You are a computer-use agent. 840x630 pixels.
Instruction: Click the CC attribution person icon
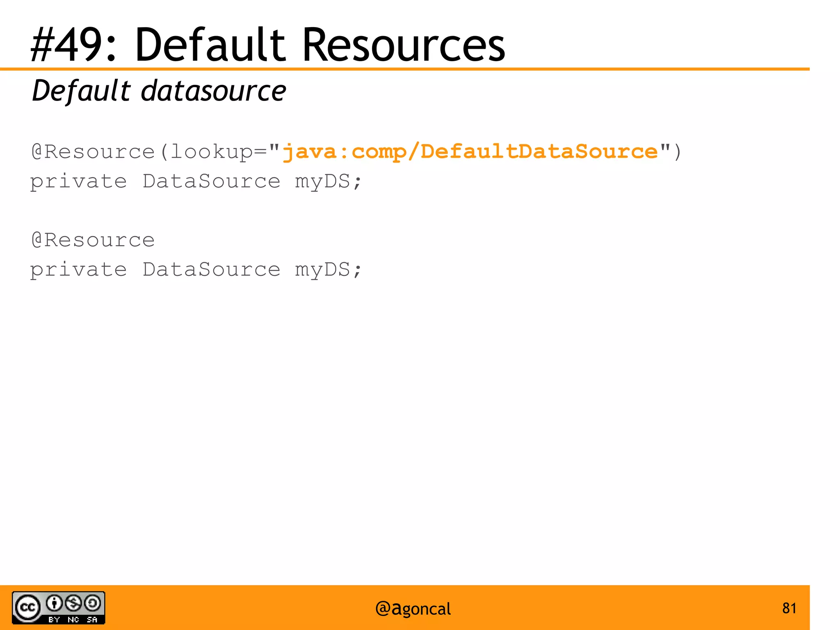[54, 603]
